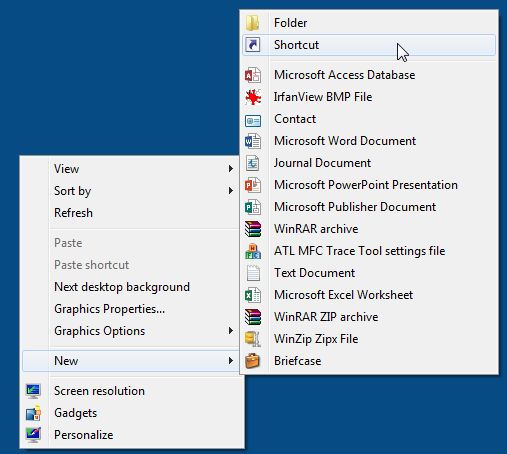The image size is (507, 454).
Task: Open Graphics Properties...
Action: 132,309
